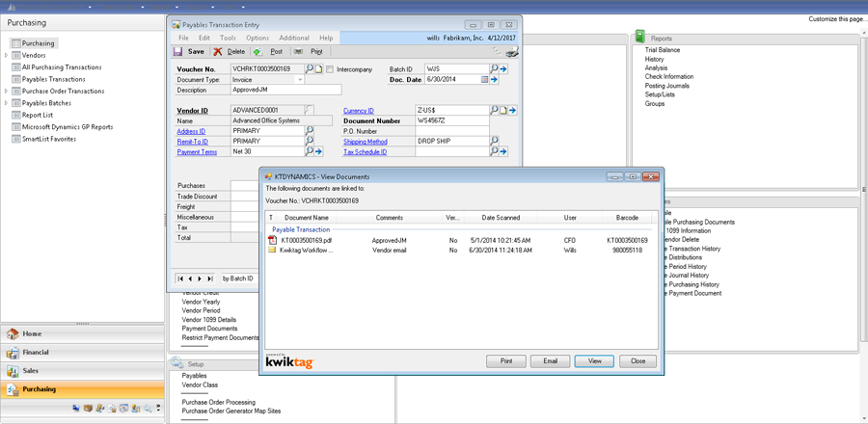This screenshot has height=424, width=868.
Task: Click the Print button in View Documents
Action: click(506, 361)
